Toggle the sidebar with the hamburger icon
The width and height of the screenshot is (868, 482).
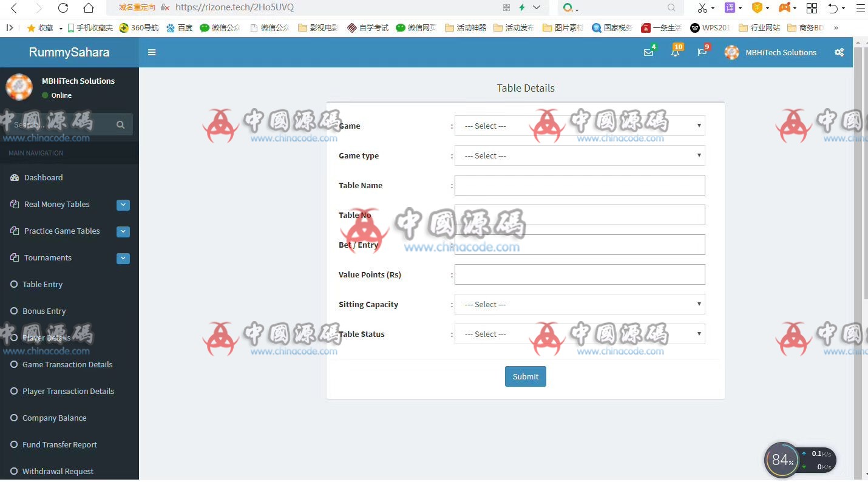(152, 52)
